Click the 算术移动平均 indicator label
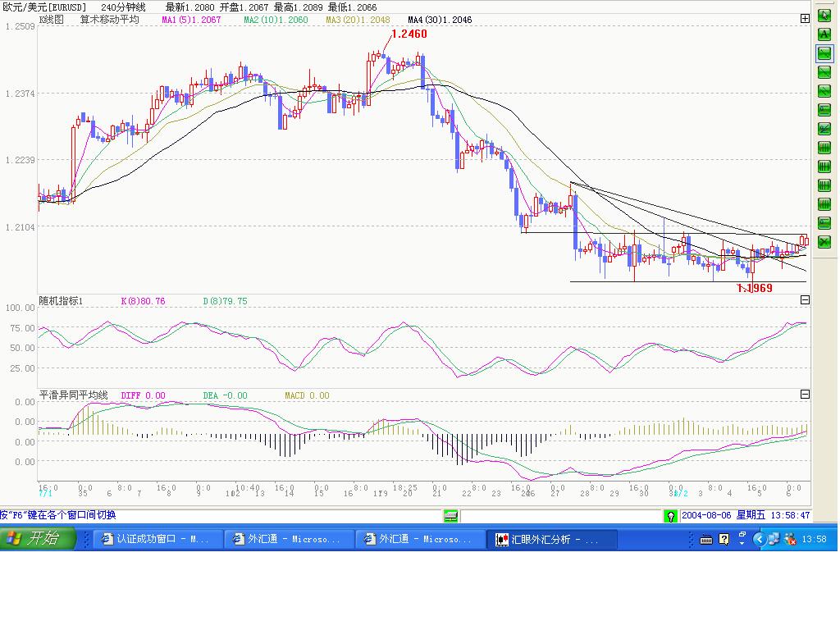The width and height of the screenshot is (840, 630). tap(110, 20)
